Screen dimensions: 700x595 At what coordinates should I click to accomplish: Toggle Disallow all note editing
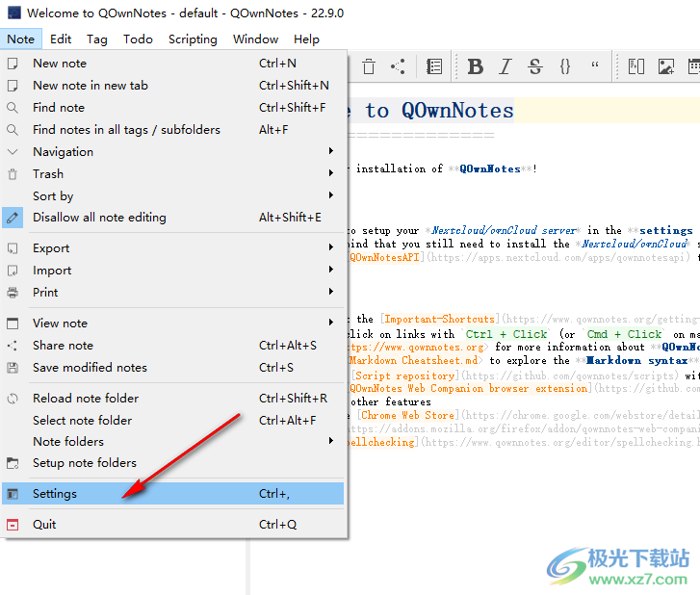click(x=172, y=218)
